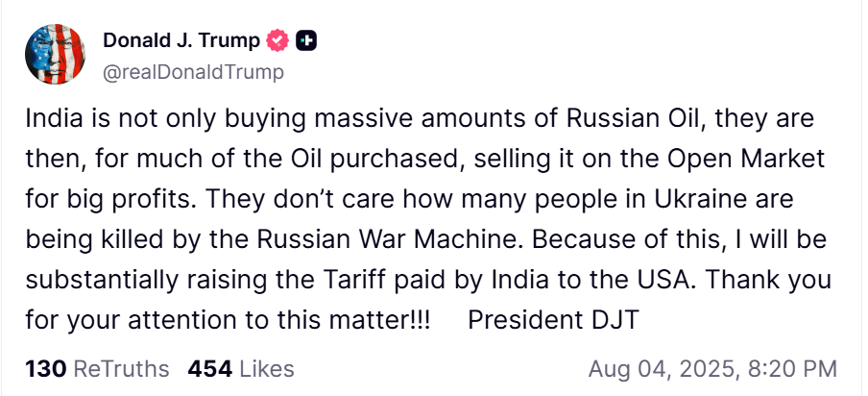Click the "President DJT" signature text
Screen dimensions: 868x396
552,319
